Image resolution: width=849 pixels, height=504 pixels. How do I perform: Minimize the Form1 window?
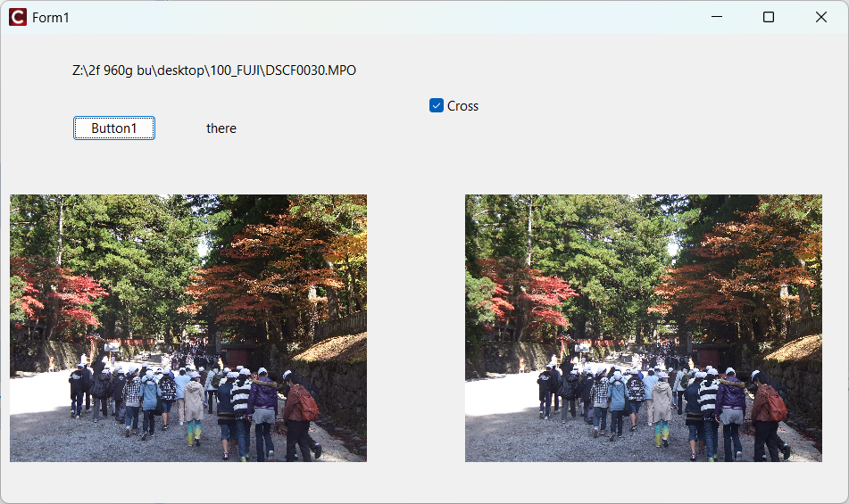(x=717, y=17)
